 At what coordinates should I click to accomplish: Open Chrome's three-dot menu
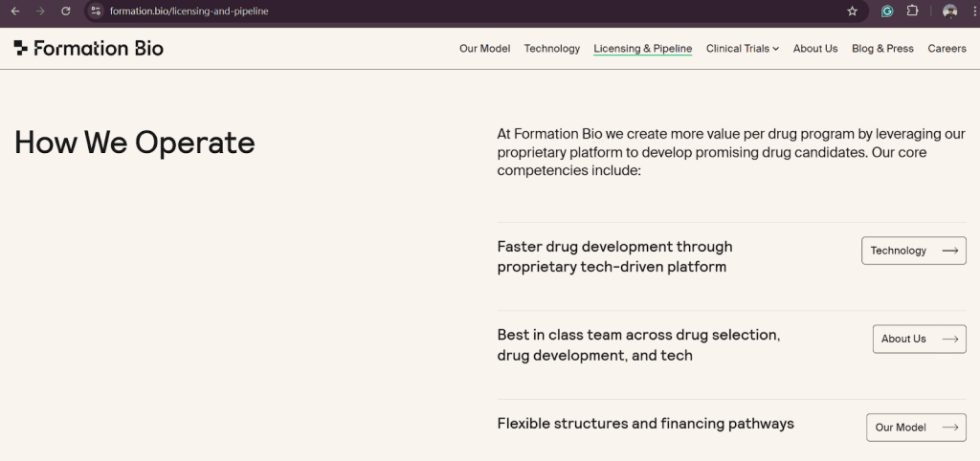click(970, 11)
